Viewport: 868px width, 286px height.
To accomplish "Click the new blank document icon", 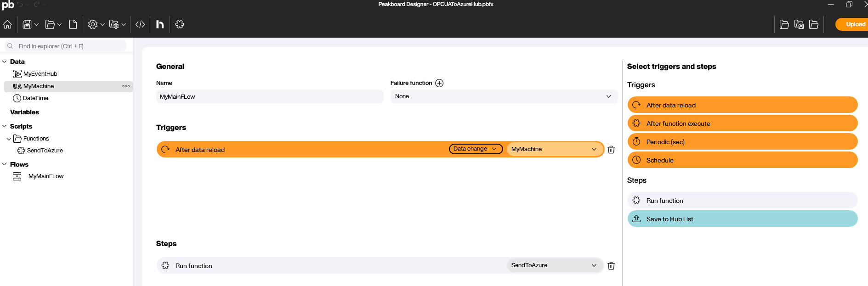I will (x=73, y=24).
